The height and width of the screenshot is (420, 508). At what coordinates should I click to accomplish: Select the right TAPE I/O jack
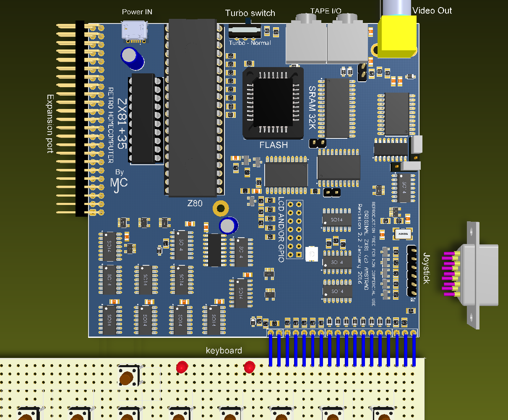[347, 38]
